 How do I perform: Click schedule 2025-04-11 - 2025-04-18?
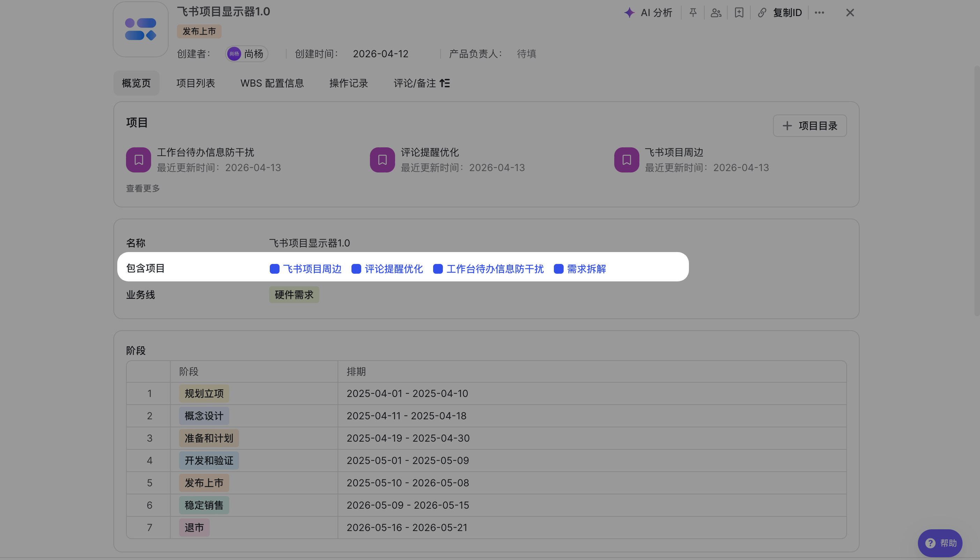pyautogui.click(x=407, y=416)
